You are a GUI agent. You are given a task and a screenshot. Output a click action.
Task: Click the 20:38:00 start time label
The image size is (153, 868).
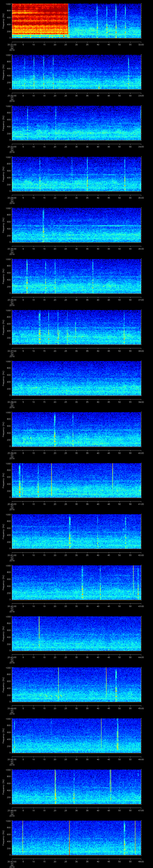pos(12,402)
